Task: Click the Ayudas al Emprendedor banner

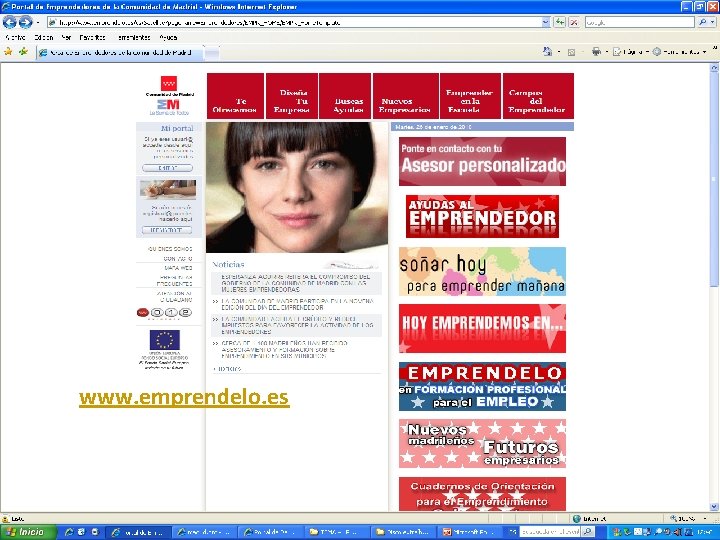Action: [482, 216]
